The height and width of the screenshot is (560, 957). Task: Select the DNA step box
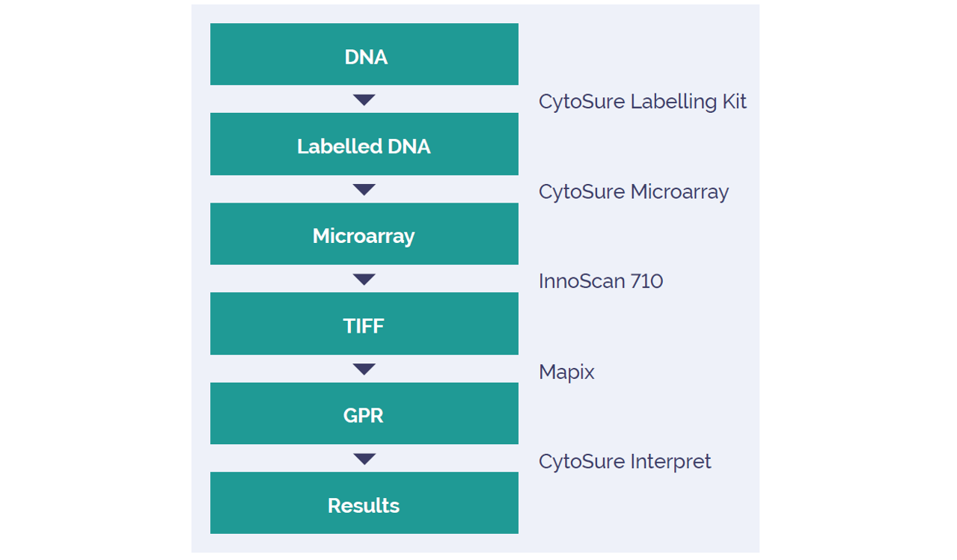pyautogui.click(x=364, y=54)
